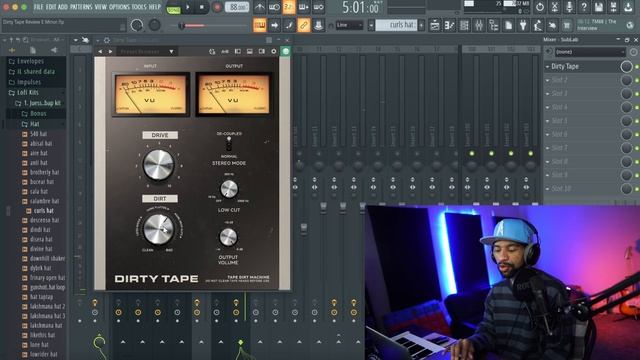Go to next plugin preset arrow
Image resolution: width=640 pixels, height=360 pixels.
[110, 52]
